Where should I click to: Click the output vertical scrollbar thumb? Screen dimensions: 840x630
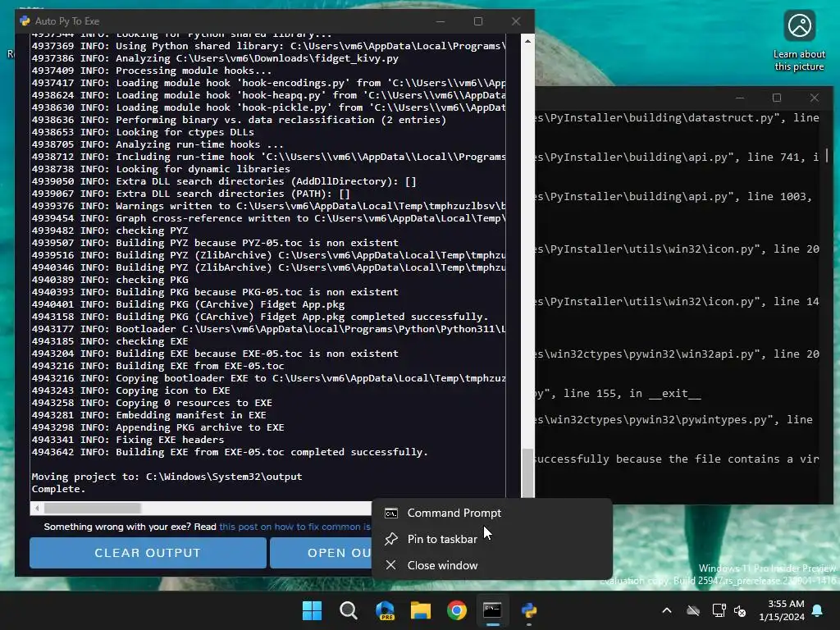coord(527,473)
